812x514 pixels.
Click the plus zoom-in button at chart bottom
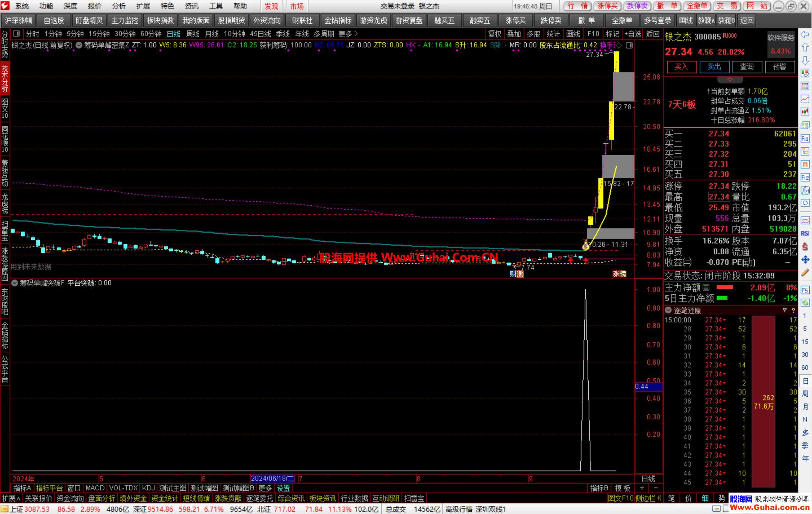pyautogui.click(x=642, y=488)
